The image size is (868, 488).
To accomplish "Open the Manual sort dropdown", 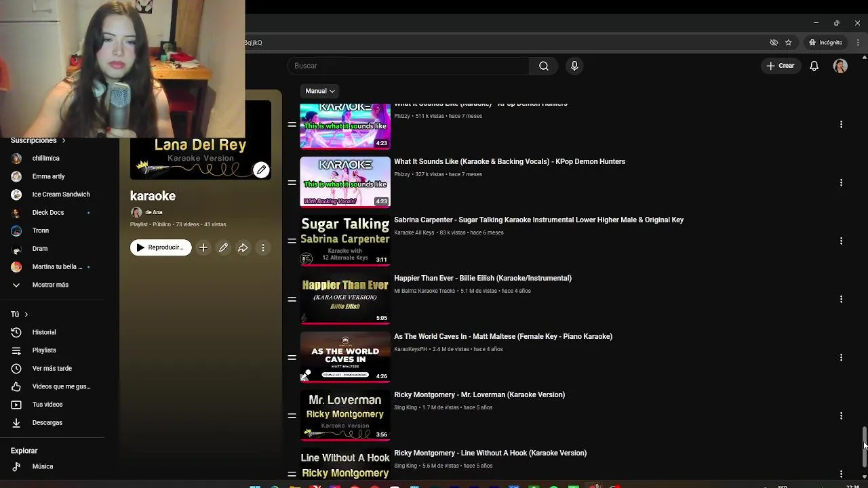I will click(319, 91).
